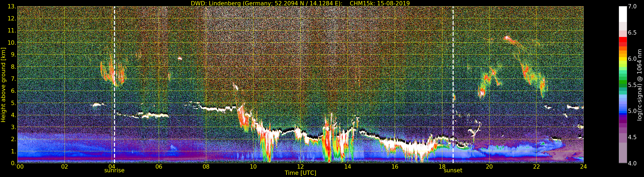Click the 'sunrise' label below the axis
This screenshot has width=644, height=177.
click(x=114, y=171)
